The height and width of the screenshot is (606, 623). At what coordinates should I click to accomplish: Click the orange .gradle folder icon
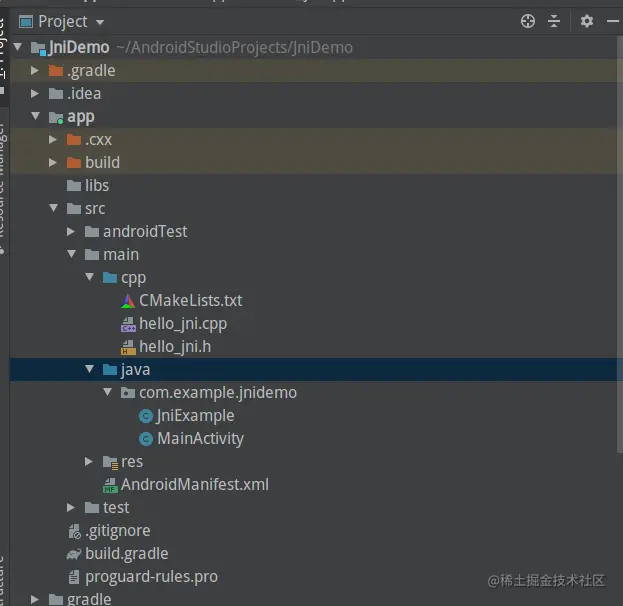[x=56, y=71]
